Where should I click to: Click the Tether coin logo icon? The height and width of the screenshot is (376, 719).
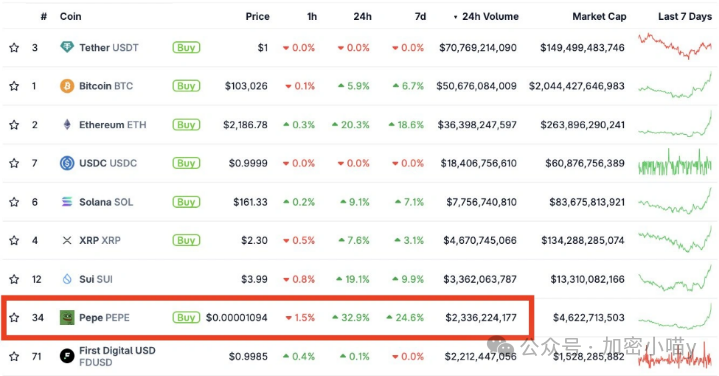(x=67, y=47)
